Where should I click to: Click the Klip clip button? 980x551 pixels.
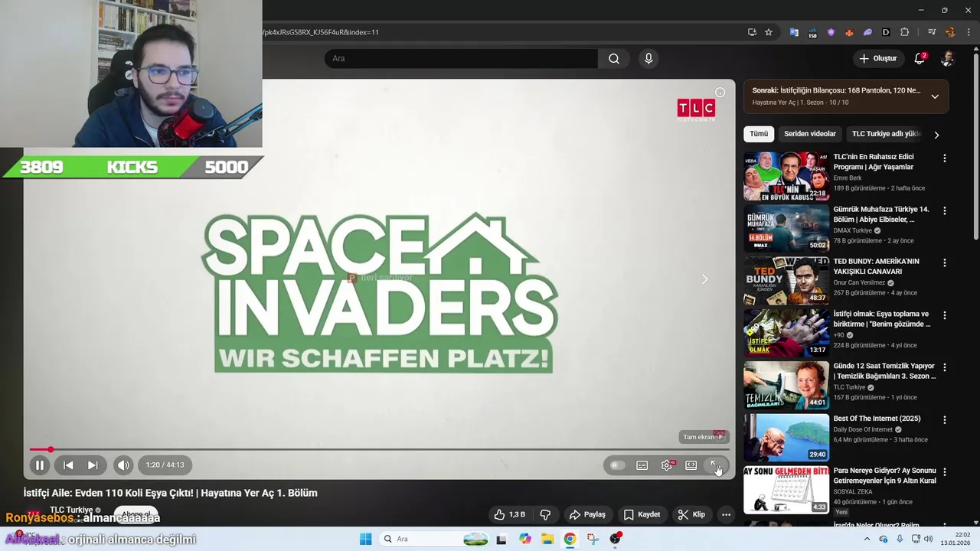tap(691, 515)
